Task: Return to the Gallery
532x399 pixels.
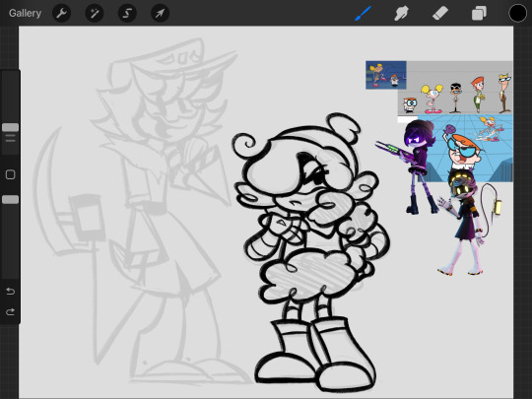Action: (x=25, y=13)
